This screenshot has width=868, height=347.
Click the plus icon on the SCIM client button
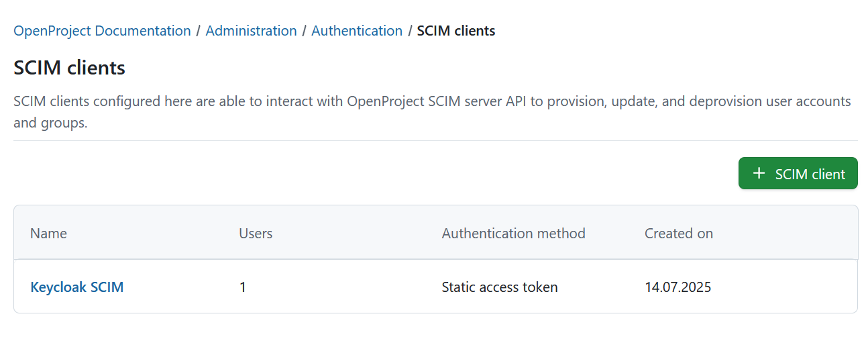point(759,174)
